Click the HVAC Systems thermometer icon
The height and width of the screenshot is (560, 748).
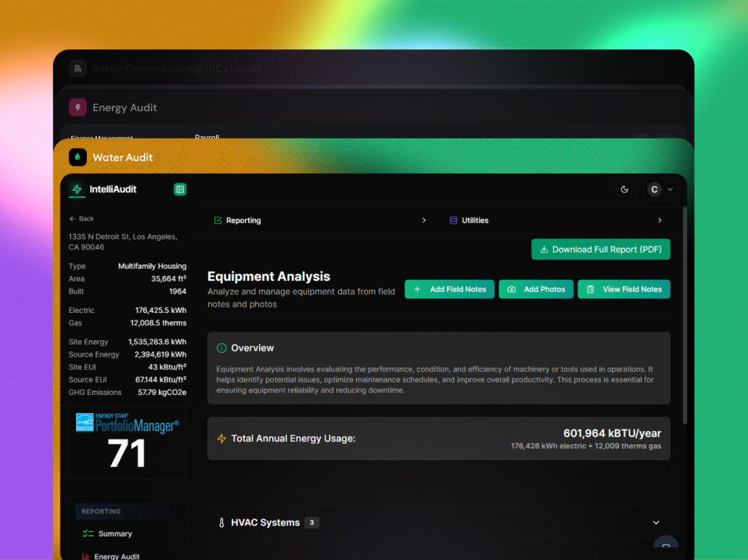221,522
